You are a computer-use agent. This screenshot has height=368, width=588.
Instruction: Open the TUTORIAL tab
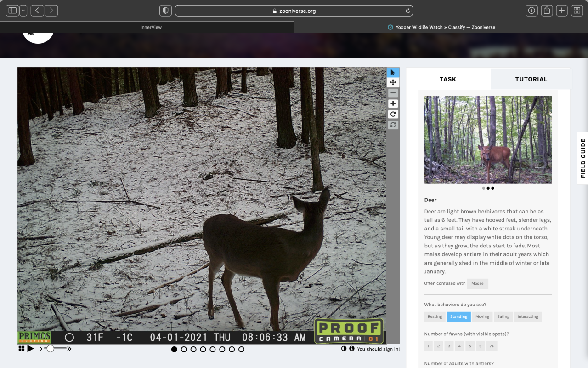pos(531,79)
